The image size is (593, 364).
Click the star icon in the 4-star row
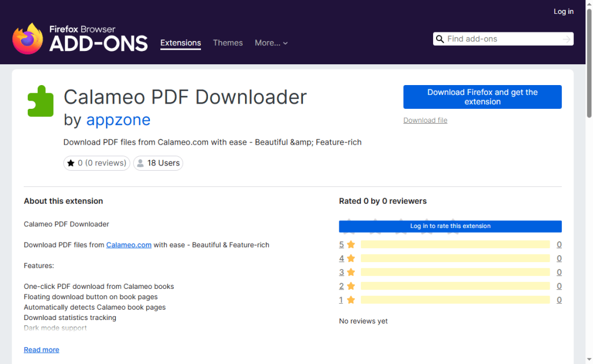pos(351,258)
